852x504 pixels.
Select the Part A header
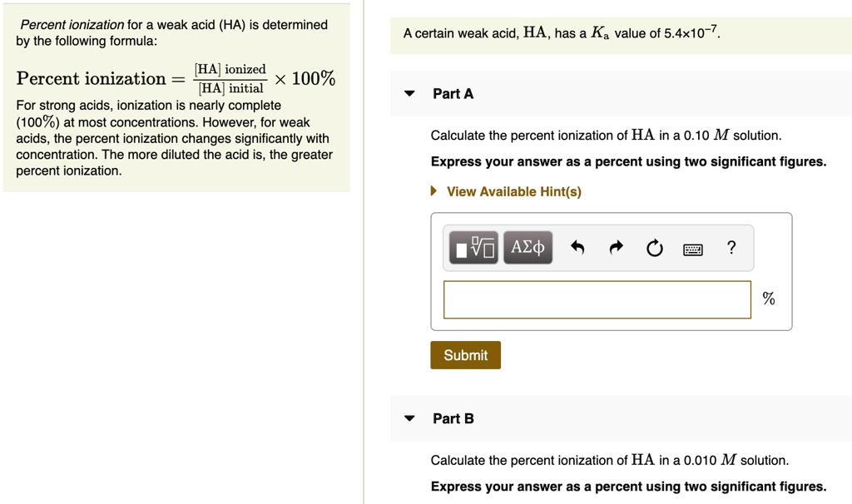point(452,94)
